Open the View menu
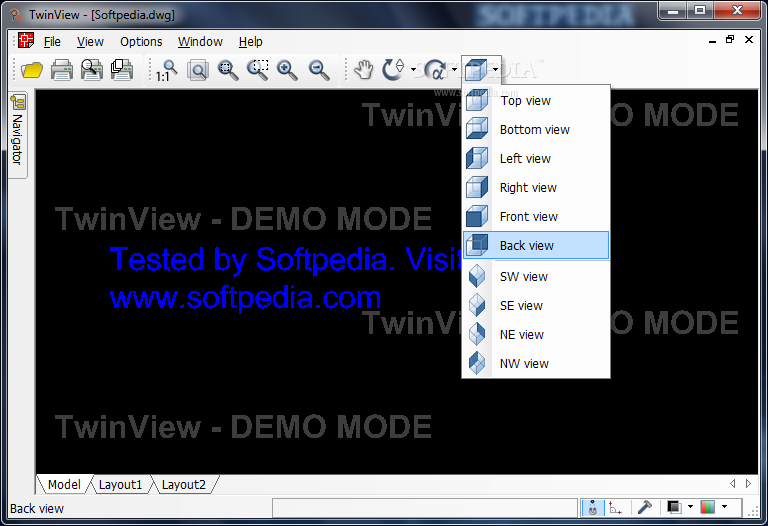The height and width of the screenshot is (526, 768). point(90,42)
